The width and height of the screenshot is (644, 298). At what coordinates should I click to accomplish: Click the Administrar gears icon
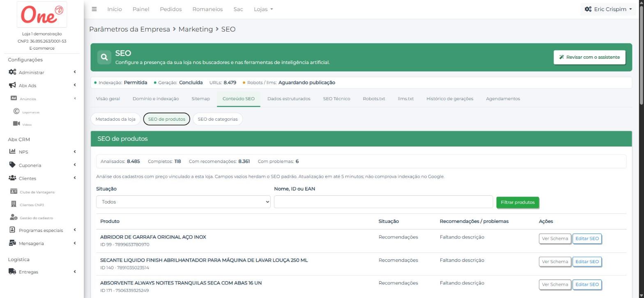click(x=13, y=72)
